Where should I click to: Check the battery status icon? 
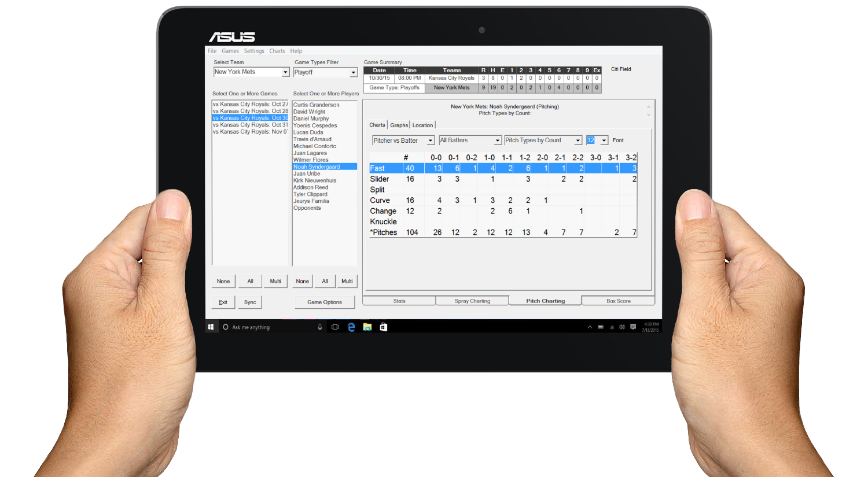(x=601, y=327)
